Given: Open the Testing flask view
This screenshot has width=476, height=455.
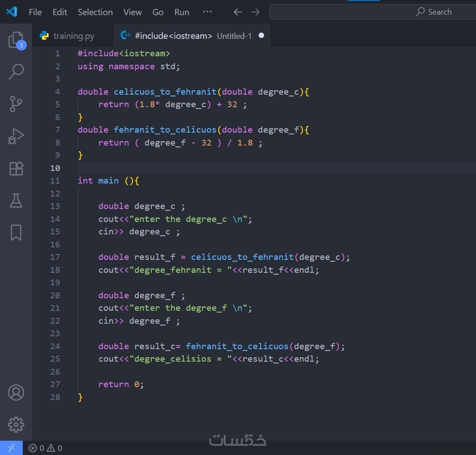Looking at the screenshot, I should tap(16, 200).
